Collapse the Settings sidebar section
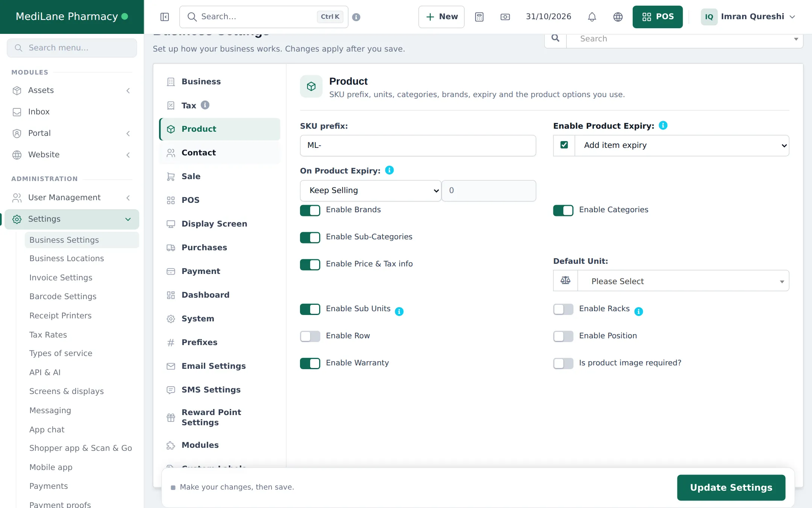The image size is (812, 508). (71, 219)
